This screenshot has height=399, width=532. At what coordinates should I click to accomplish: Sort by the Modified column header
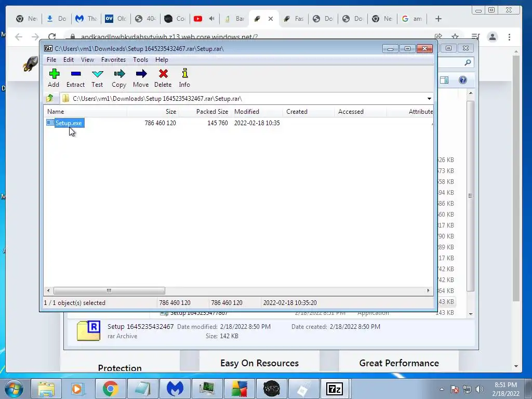pyautogui.click(x=257, y=112)
